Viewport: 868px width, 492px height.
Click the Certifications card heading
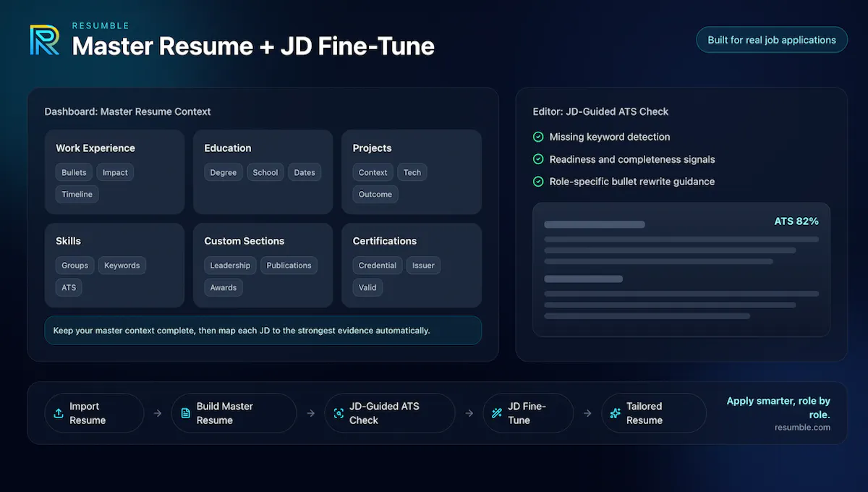(x=385, y=241)
